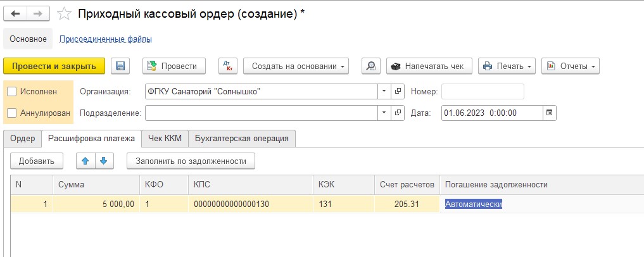
Task: Switch to the Ордер tab
Action: point(23,139)
